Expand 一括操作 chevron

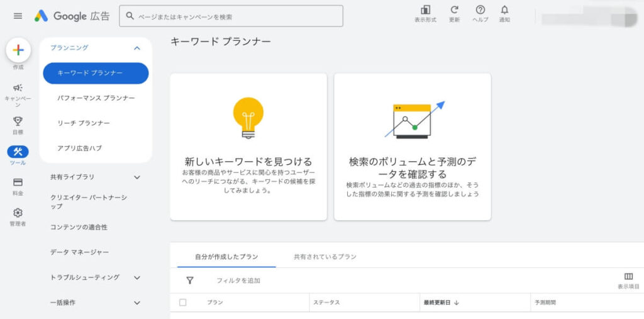click(x=137, y=303)
